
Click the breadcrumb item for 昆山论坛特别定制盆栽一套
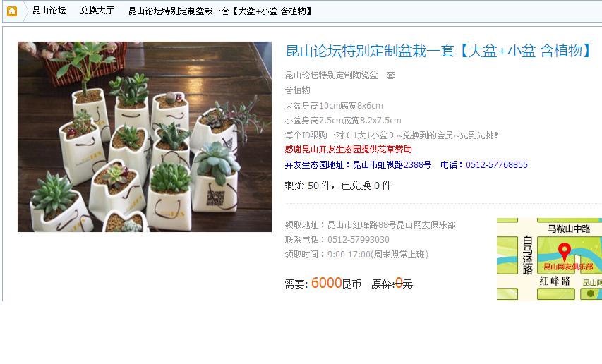(x=220, y=11)
